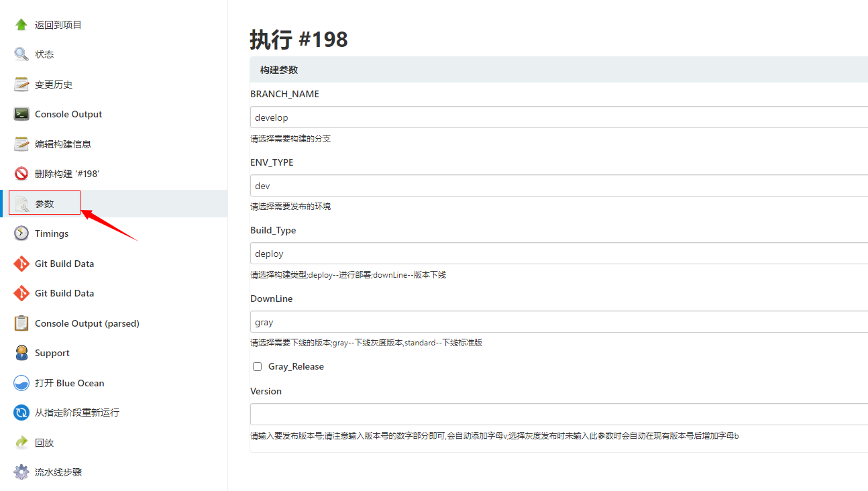
Task: Click the Build_Type label
Action: pos(273,230)
